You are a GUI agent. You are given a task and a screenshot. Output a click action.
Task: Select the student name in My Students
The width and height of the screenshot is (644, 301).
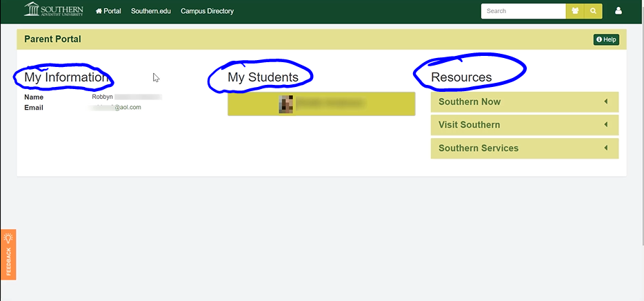click(331, 104)
